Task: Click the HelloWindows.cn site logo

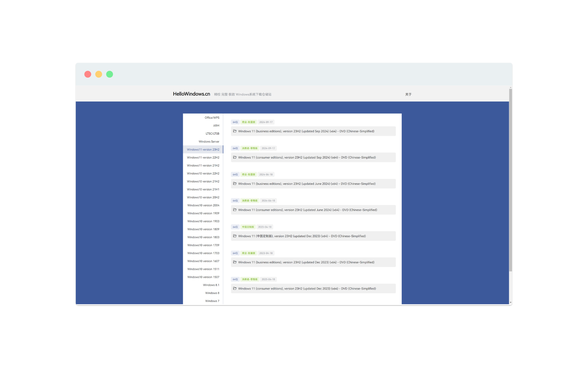Action: [191, 94]
